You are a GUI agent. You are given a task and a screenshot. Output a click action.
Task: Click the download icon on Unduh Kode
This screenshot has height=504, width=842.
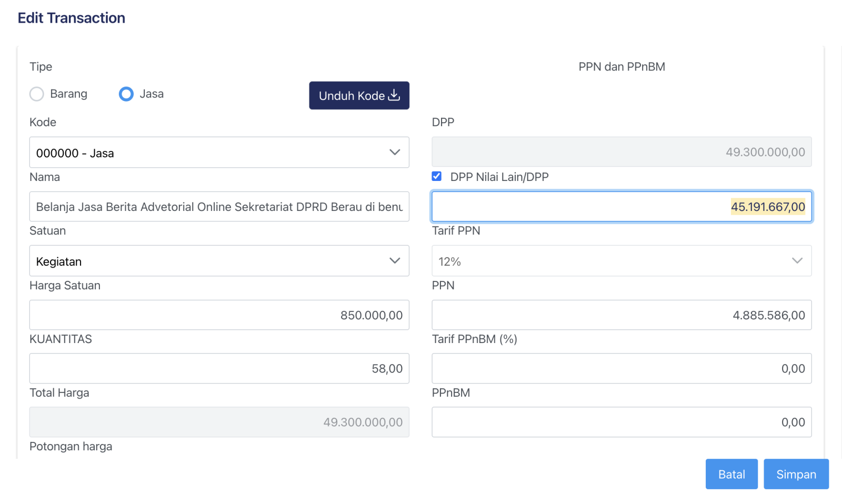[x=394, y=95]
